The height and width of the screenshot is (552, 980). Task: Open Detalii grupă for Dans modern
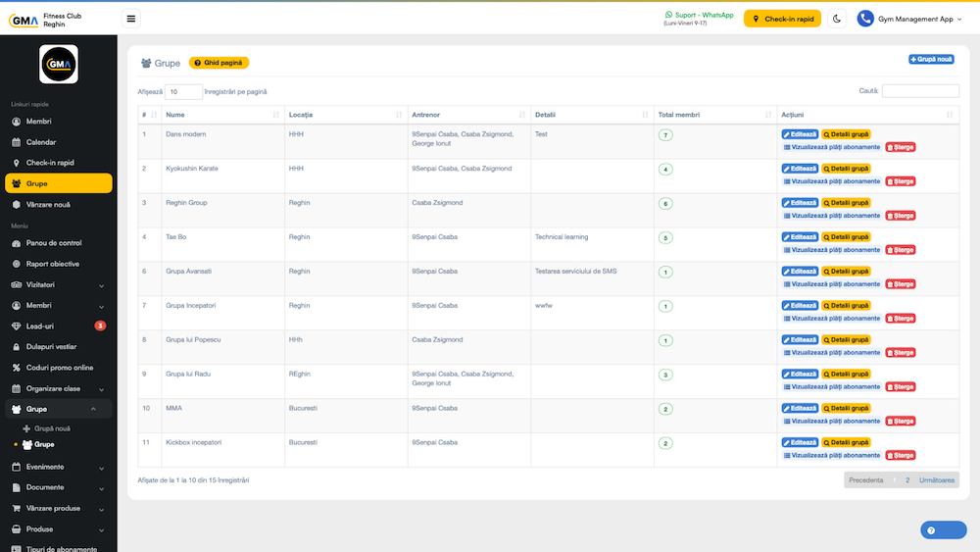point(846,134)
